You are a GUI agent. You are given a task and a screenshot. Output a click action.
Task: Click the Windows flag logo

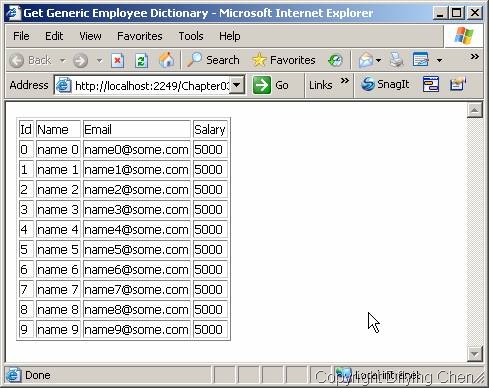pyautogui.click(x=464, y=36)
